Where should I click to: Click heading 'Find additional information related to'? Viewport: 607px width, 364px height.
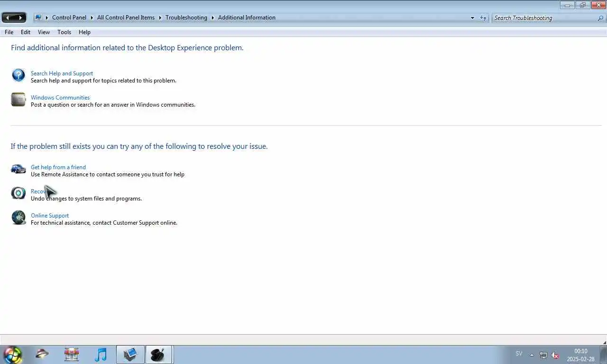127,48
